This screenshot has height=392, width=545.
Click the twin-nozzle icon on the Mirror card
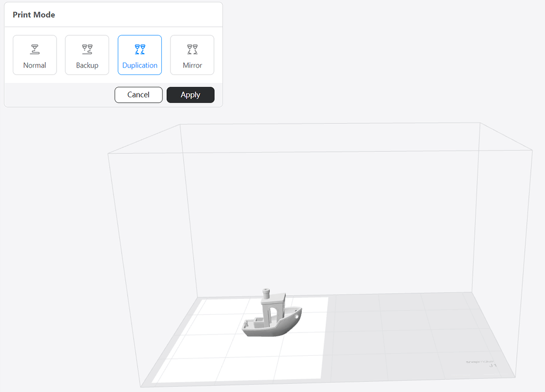pyautogui.click(x=192, y=48)
